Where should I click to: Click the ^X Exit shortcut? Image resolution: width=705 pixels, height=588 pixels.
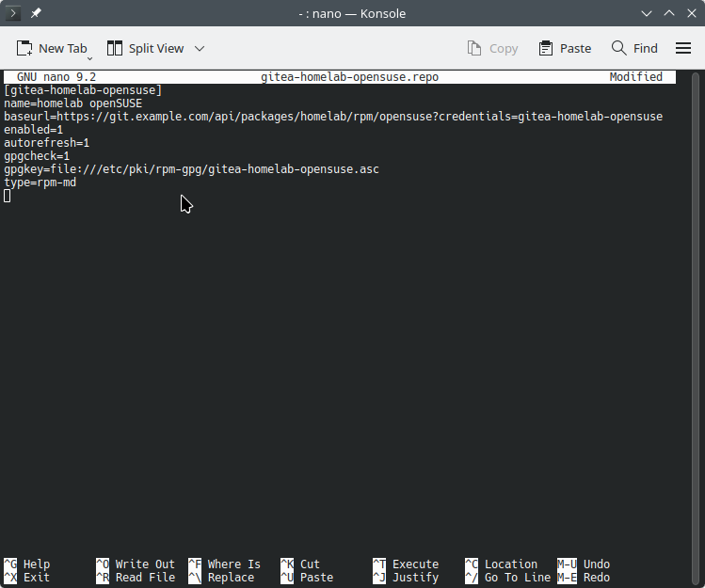[x=27, y=578]
